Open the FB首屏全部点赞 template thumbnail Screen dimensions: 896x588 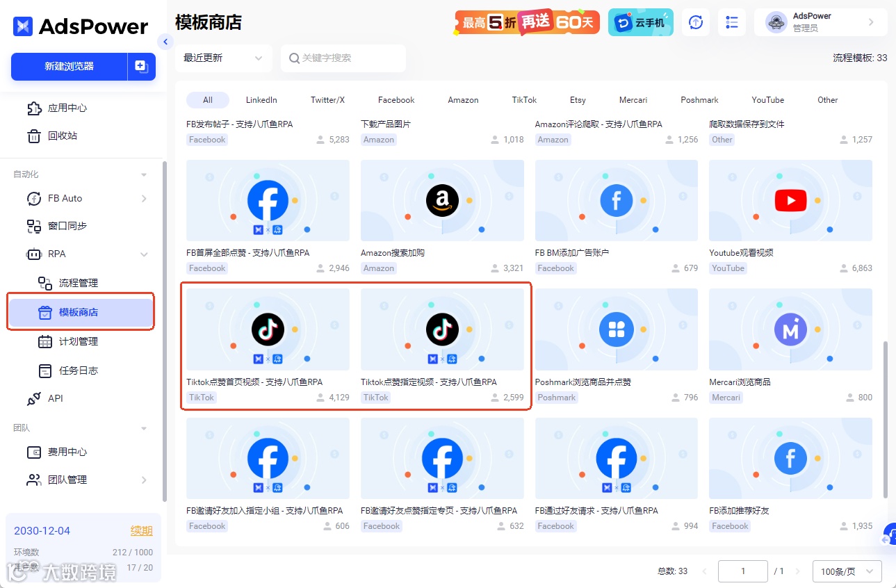tap(268, 201)
